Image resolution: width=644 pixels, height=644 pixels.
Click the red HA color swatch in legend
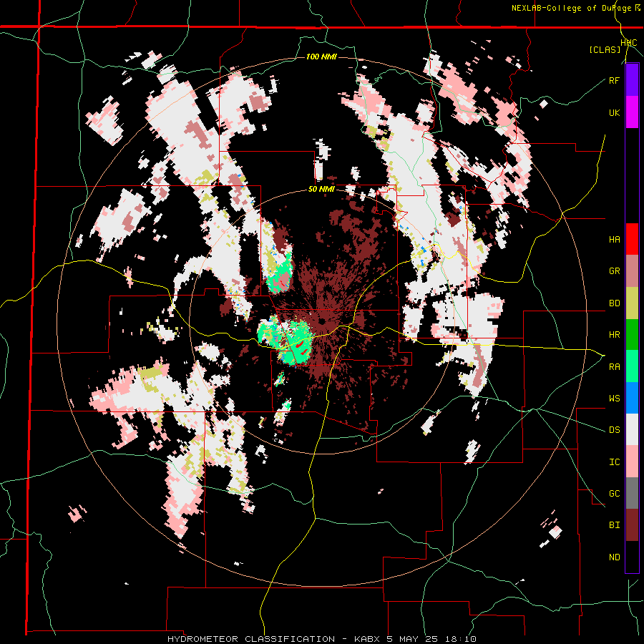632,239
